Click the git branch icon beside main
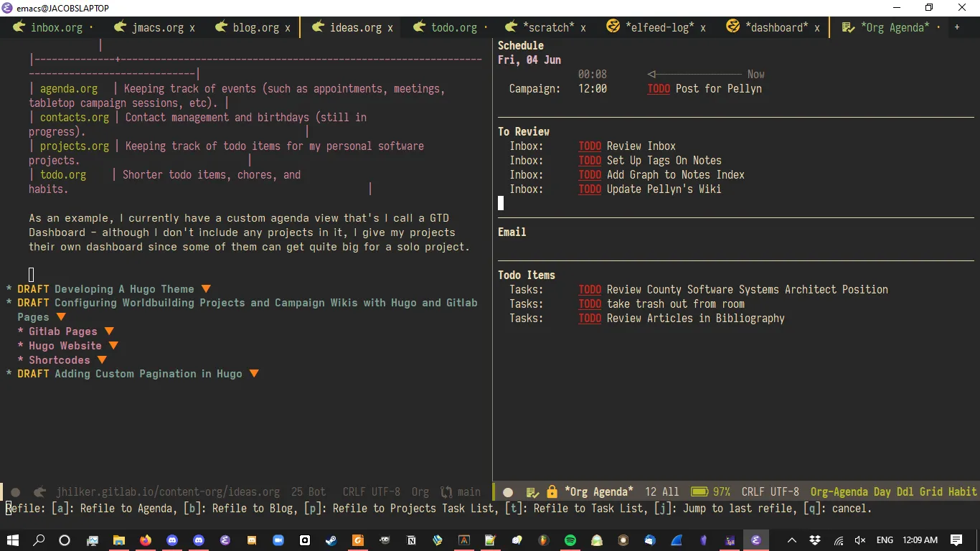 point(446,492)
